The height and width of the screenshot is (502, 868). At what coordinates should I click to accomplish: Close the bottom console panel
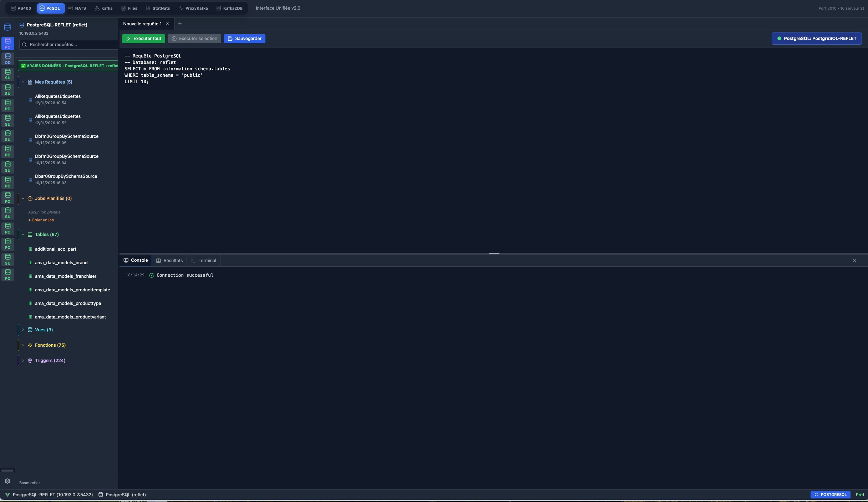[854, 261]
